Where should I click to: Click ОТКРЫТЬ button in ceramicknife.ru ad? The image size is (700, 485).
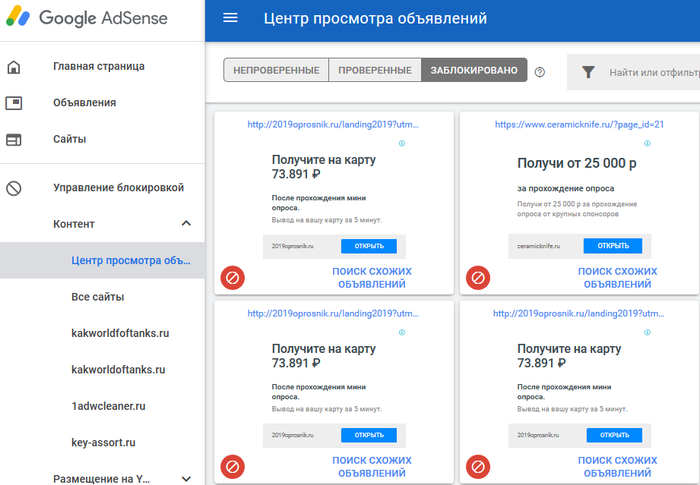click(613, 246)
